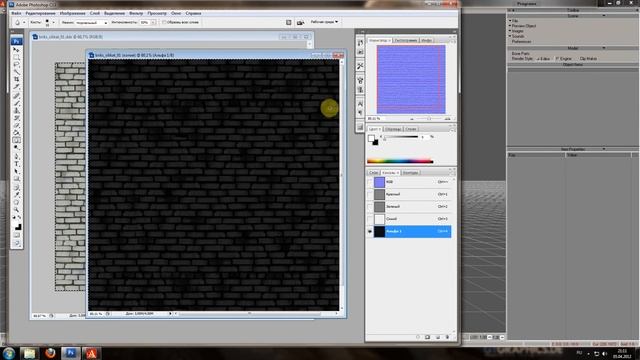Switch to Стили tab

(x=411, y=129)
